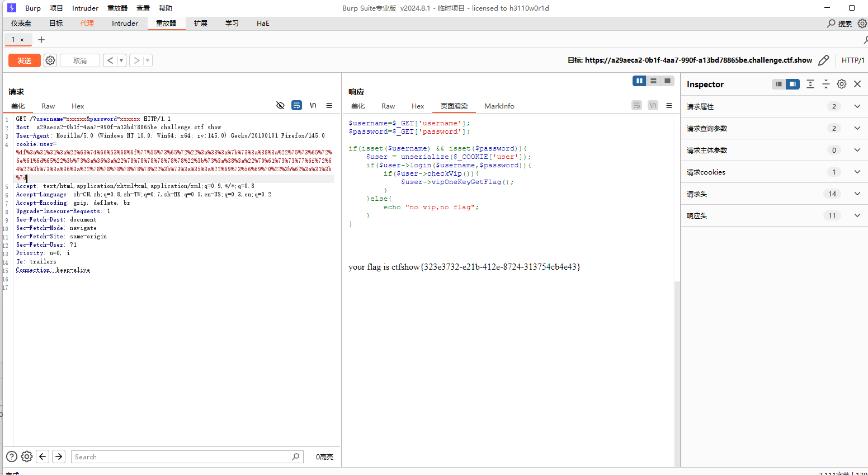Viewport: 868px width, 475px height.
Task: Select response 美化 view tab
Action: point(358,106)
